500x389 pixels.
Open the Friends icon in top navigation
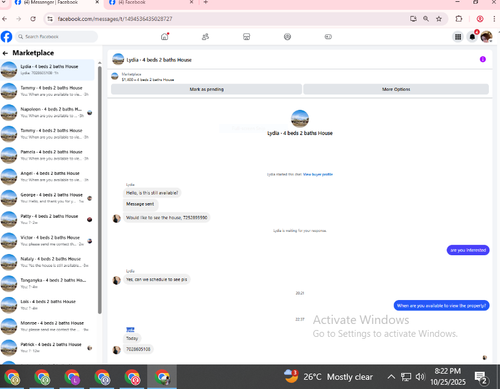pyautogui.click(x=205, y=37)
